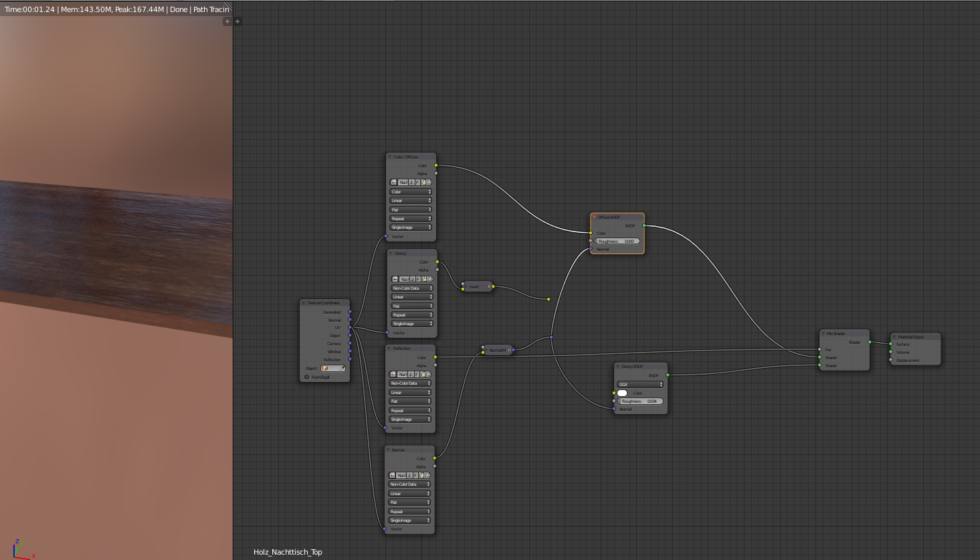980x560 pixels.
Task: Collapse the Color/Diffuse node triangle
Action: point(389,157)
